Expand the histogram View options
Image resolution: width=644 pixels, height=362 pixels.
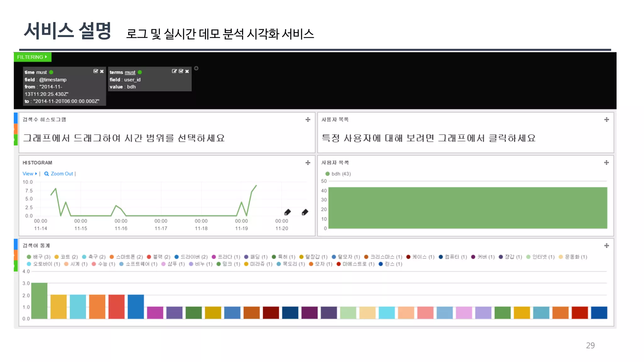(30, 173)
